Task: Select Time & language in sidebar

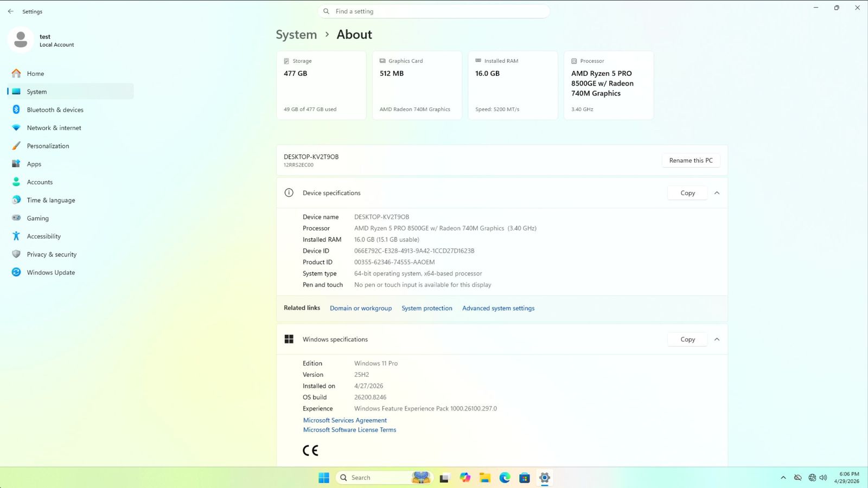Action: point(51,200)
